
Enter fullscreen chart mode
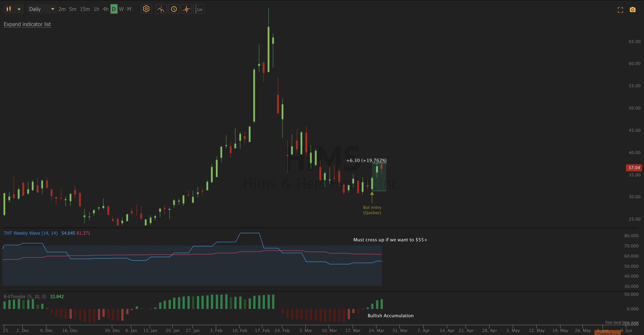[620, 10]
